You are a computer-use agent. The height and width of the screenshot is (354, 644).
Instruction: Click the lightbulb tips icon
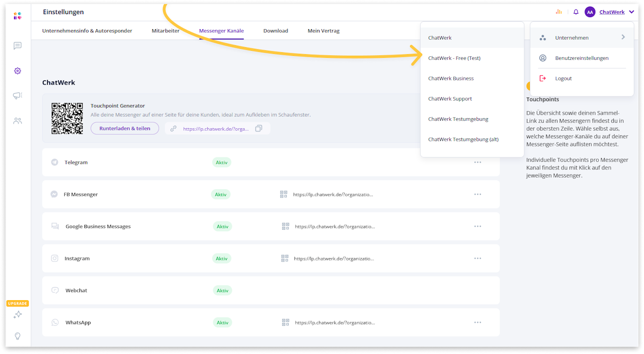point(18,336)
